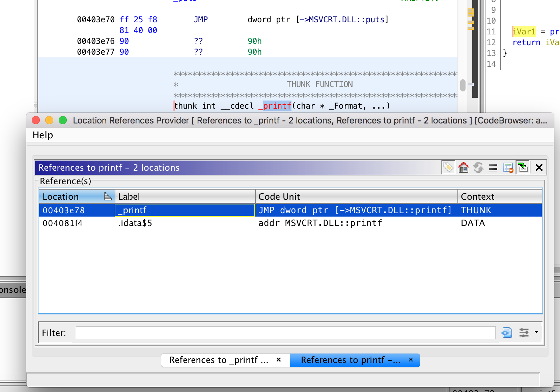Click the make-selection table icon with green arrow
Image resolution: width=560 pixels, height=392 pixels.
pyautogui.click(x=523, y=167)
